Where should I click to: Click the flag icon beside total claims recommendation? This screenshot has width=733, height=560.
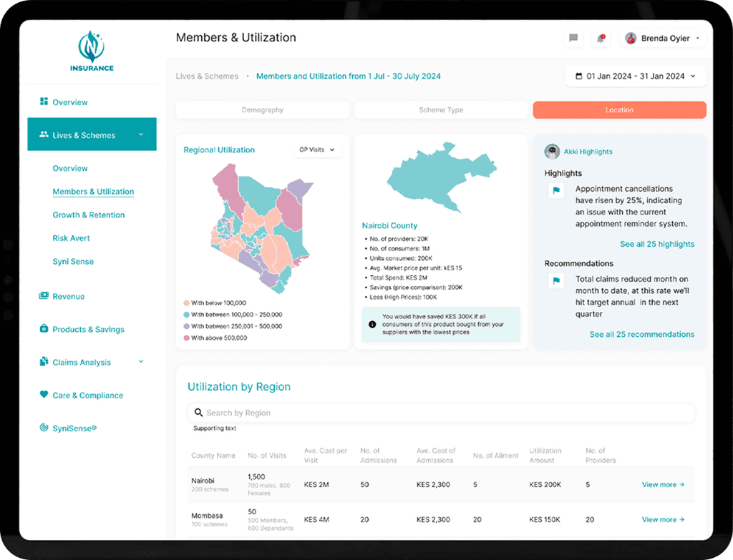pos(556,280)
